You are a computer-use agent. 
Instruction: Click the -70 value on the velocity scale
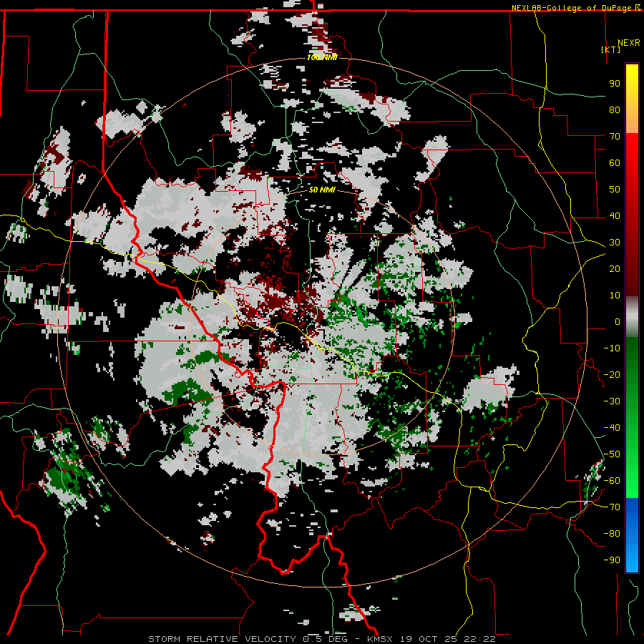pyautogui.click(x=612, y=507)
